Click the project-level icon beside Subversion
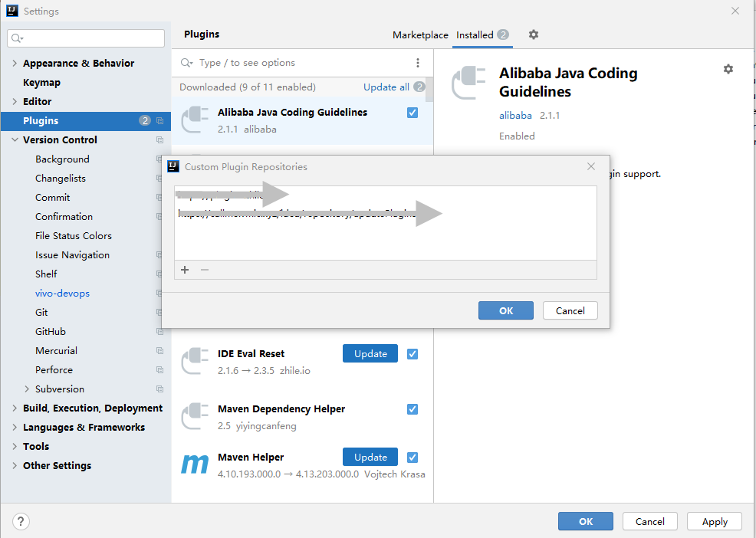Image resolution: width=756 pixels, height=538 pixels. (160, 389)
